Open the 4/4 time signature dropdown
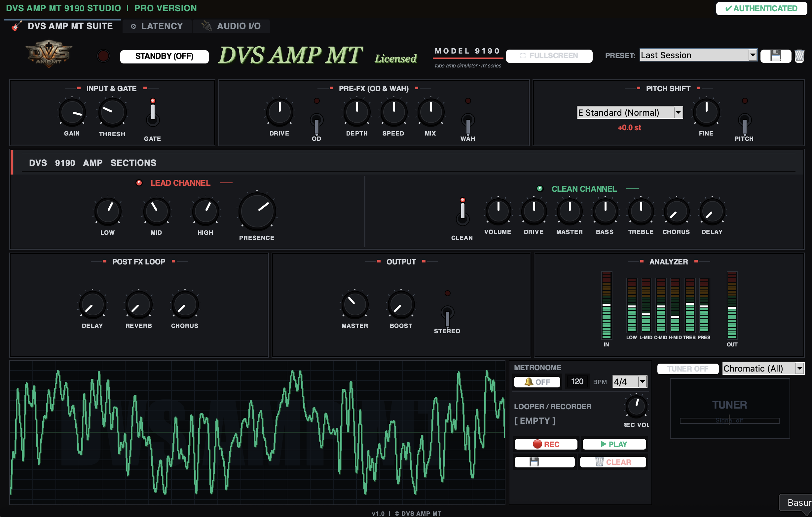Viewport: 812px width, 517px height. click(x=630, y=381)
